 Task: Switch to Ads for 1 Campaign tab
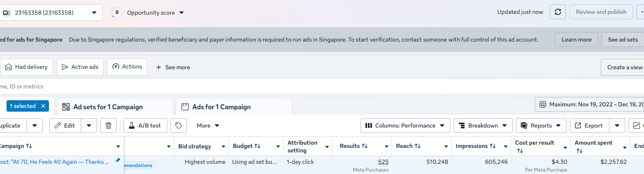[x=221, y=107]
